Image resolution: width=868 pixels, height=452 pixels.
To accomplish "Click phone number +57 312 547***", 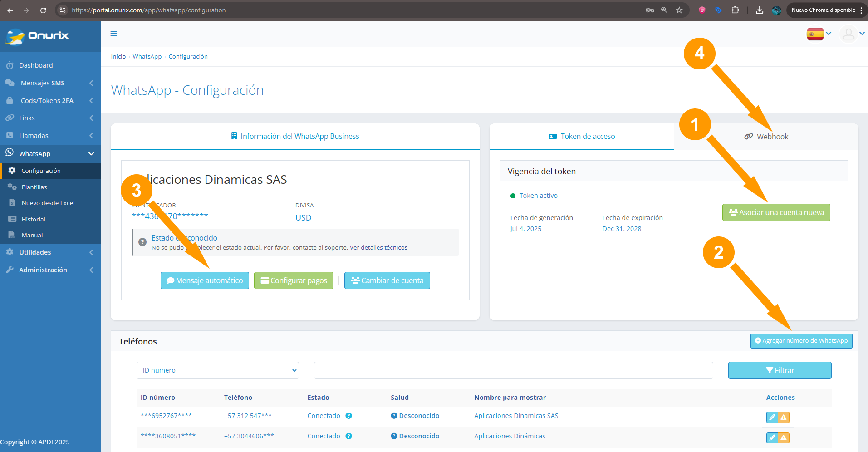I will pos(248,416).
